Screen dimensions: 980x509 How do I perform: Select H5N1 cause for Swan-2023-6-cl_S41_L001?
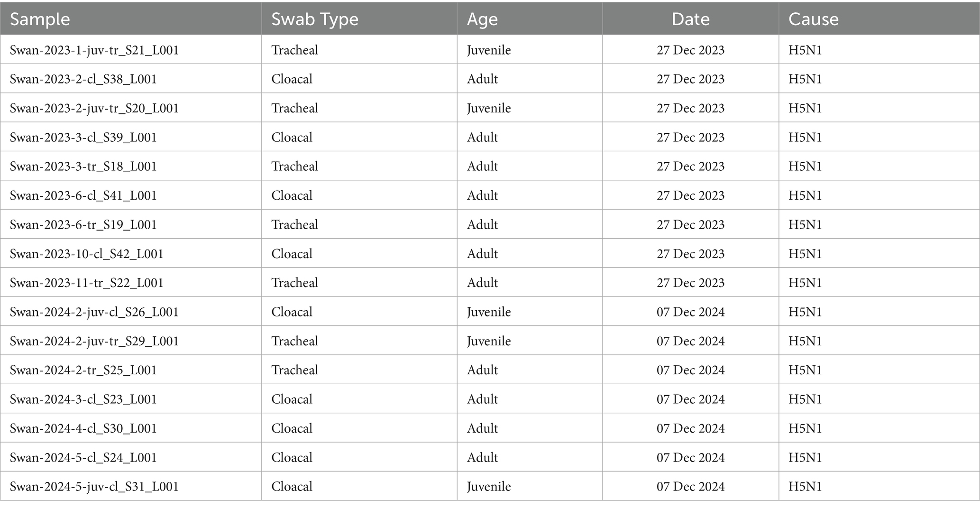[805, 195]
